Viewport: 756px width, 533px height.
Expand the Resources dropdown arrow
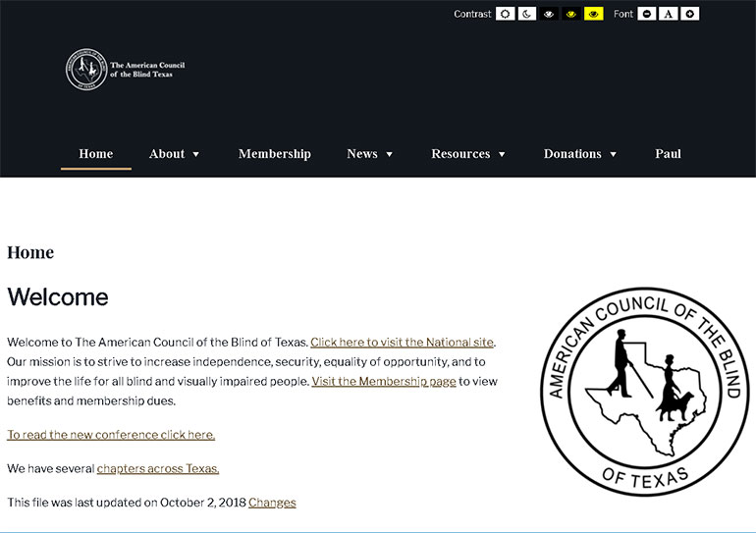coord(502,155)
